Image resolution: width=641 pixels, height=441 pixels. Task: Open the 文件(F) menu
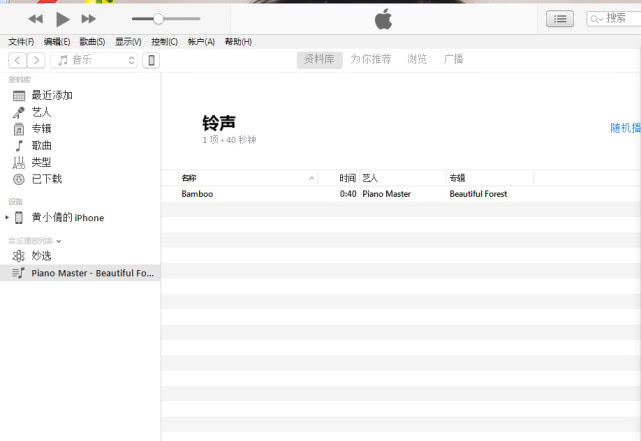pyautogui.click(x=21, y=42)
